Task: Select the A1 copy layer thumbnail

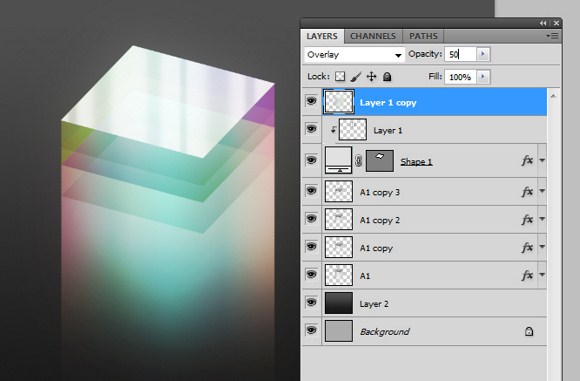Action: coord(338,247)
